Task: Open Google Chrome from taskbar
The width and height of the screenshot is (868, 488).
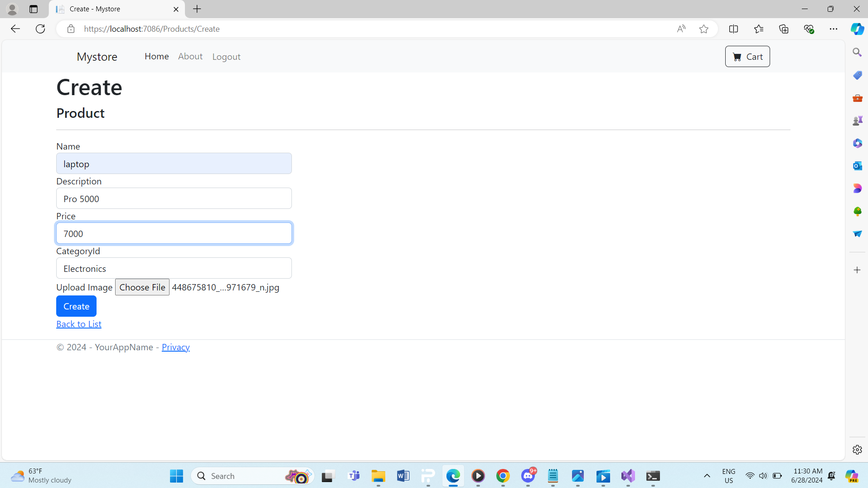Action: coord(503,476)
